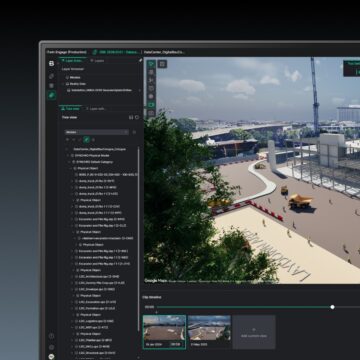Select the green active tool in left sidebar
The height and width of the screenshot is (360, 360).
click(51, 95)
